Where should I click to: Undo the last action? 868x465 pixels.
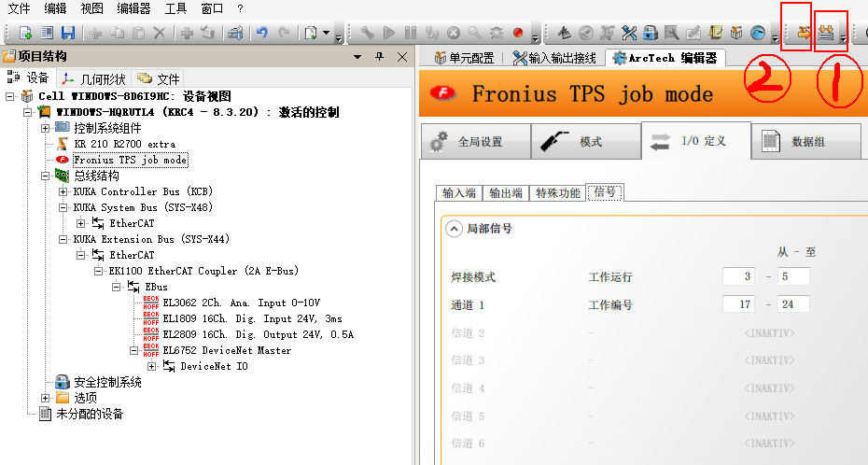tap(262, 34)
